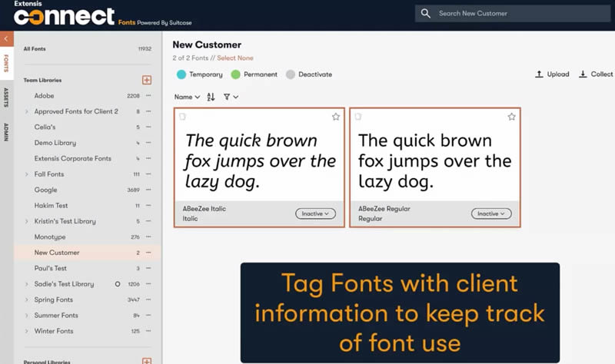This screenshot has height=364, width=615.
Task: Switch to the Admin side tab
Action: pyautogui.click(x=6, y=131)
